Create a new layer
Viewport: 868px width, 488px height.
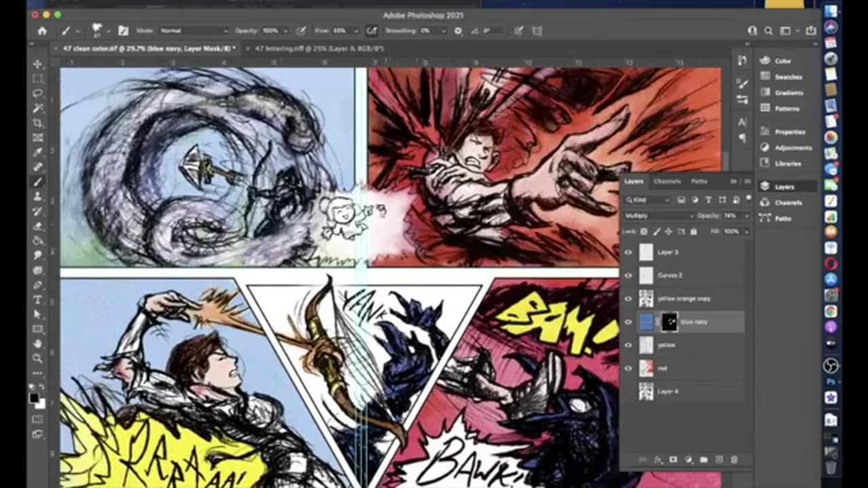(x=719, y=460)
